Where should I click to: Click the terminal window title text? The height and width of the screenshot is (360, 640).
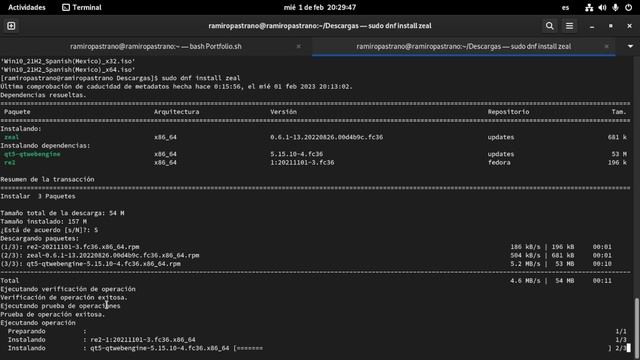click(320, 26)
